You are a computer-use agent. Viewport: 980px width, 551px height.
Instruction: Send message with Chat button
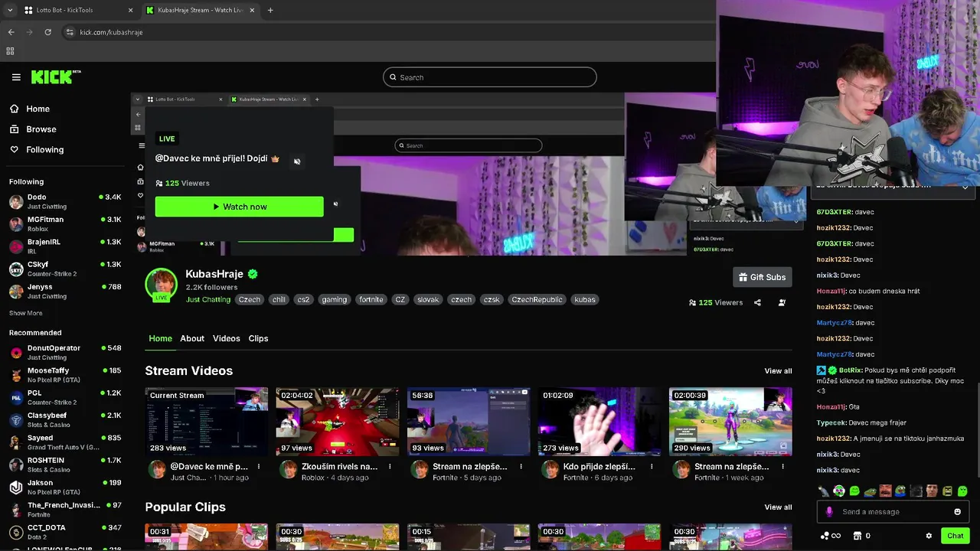click(x=955, y=536)
